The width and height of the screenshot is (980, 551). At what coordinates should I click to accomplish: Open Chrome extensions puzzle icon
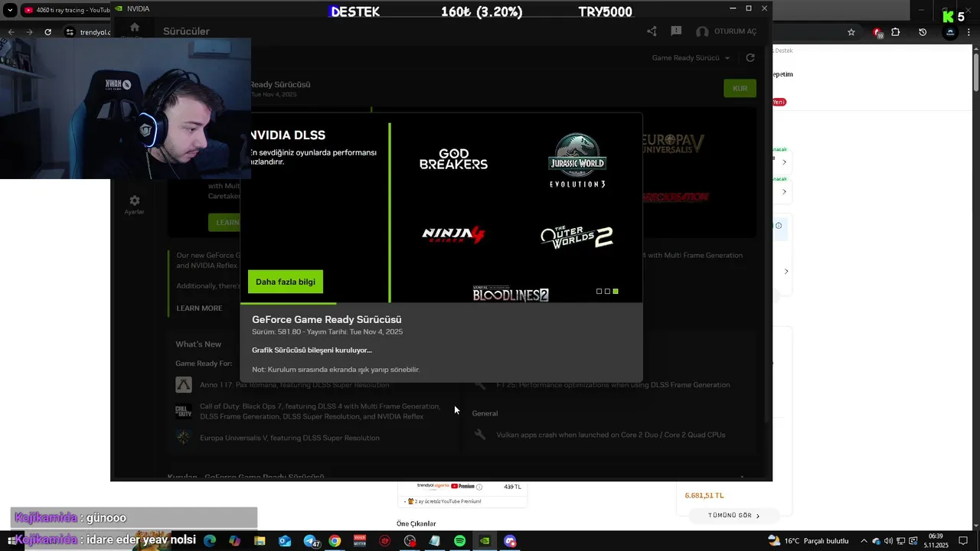pyautogui.click(x=896, y=32)
